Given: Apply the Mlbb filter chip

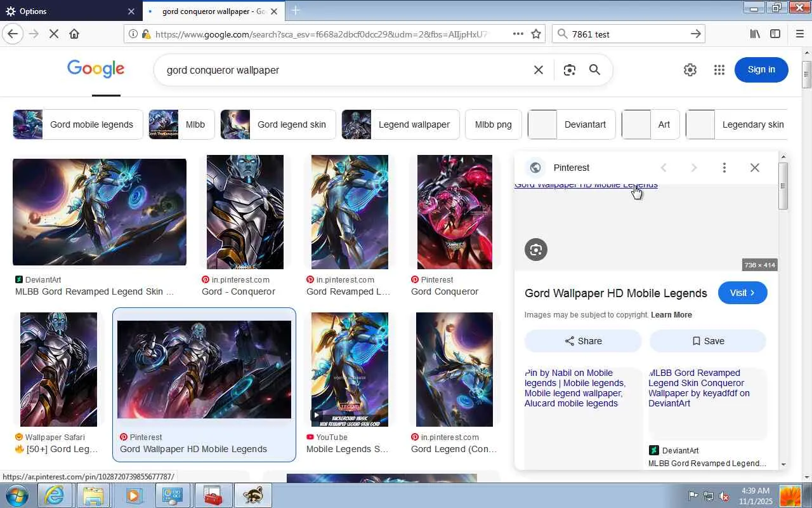Looking at the screenshot, I should (x=181, y=124).
